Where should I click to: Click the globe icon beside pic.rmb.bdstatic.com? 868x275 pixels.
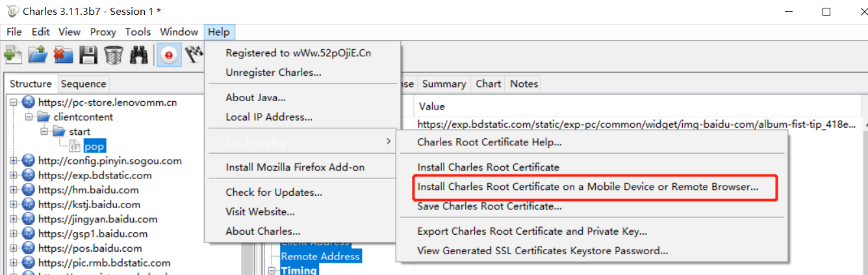click(x=28, y=263)
